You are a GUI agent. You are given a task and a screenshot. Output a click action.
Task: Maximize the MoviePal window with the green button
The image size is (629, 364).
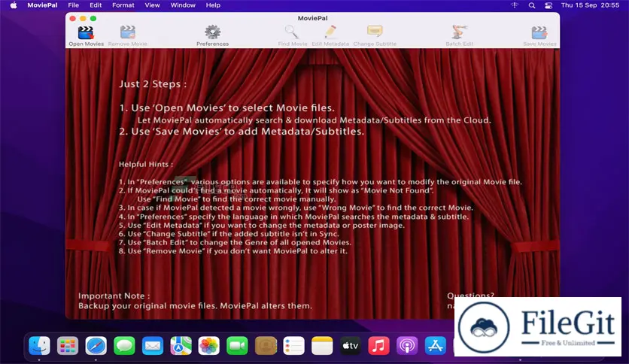93,19
